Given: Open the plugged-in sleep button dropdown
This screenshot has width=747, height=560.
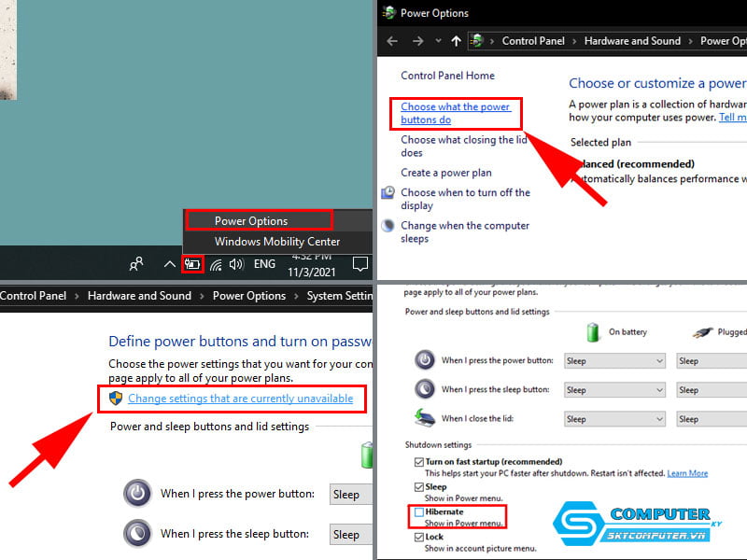Looking at the screenshot, I should (710, 390).
